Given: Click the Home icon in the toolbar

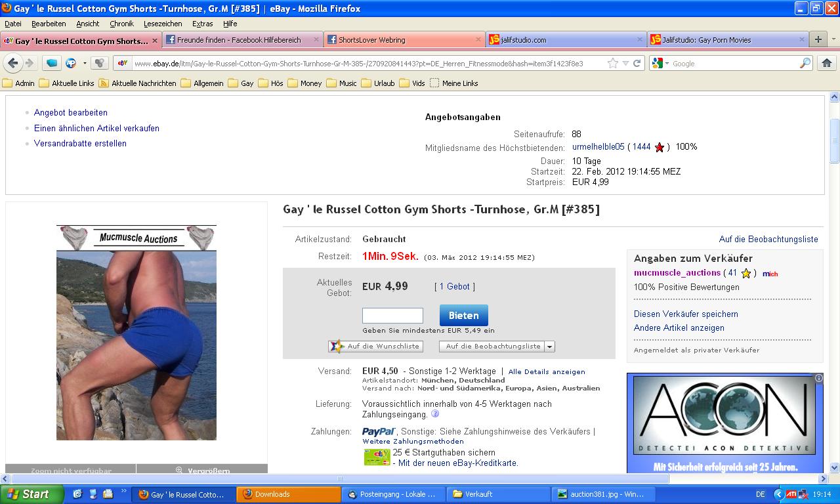Looking at the screenshot, I should pyautogui.click(x=826, y=64).
